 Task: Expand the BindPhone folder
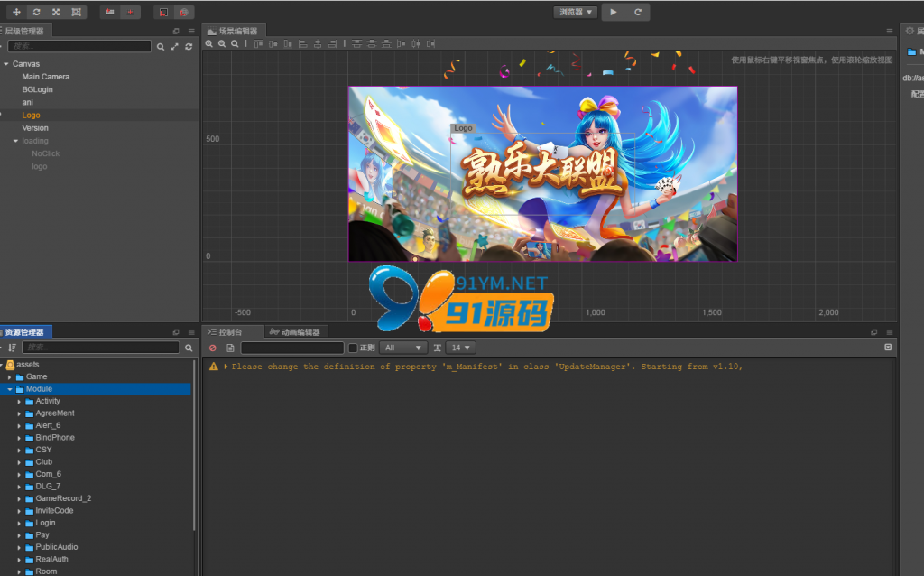(19, 438)
